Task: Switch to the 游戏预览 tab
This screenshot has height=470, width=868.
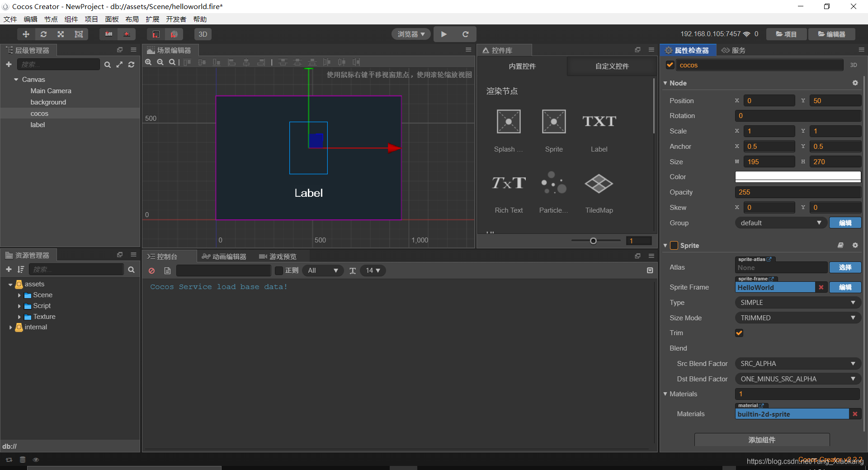Action: (278, 257)
